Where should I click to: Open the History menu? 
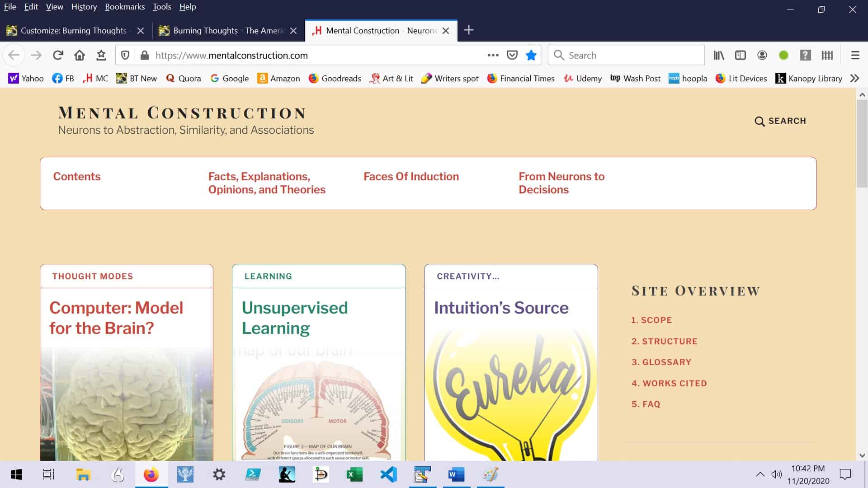(84, 7)
